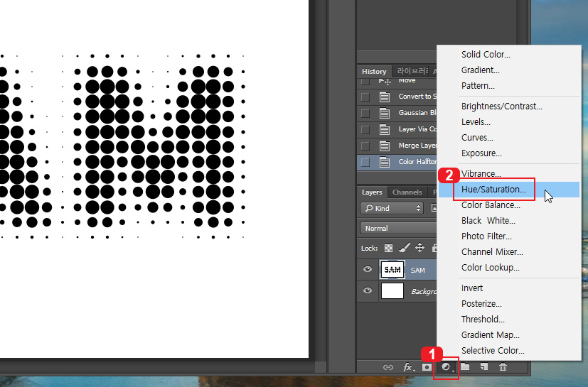Screen dimensions: 588x387
Task: Switch to the Layers tab
Action: (372, 192)
